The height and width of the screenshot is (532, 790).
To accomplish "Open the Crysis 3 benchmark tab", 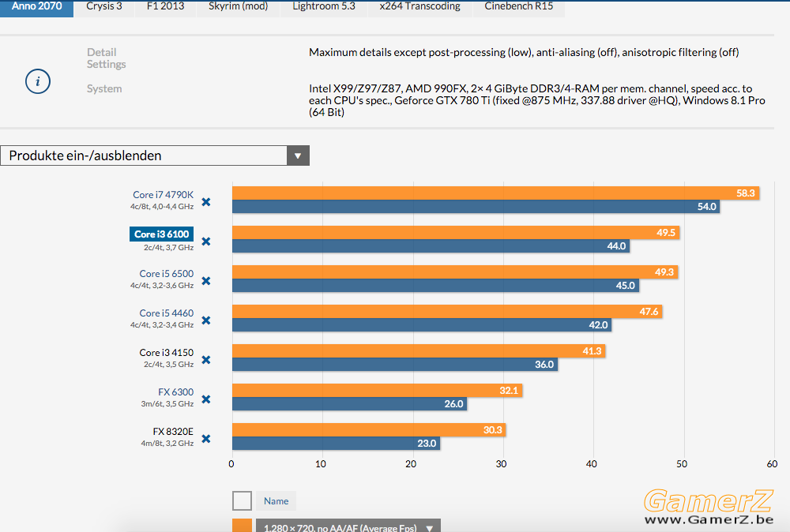I will pyautogui.click(x=104, y=8).
